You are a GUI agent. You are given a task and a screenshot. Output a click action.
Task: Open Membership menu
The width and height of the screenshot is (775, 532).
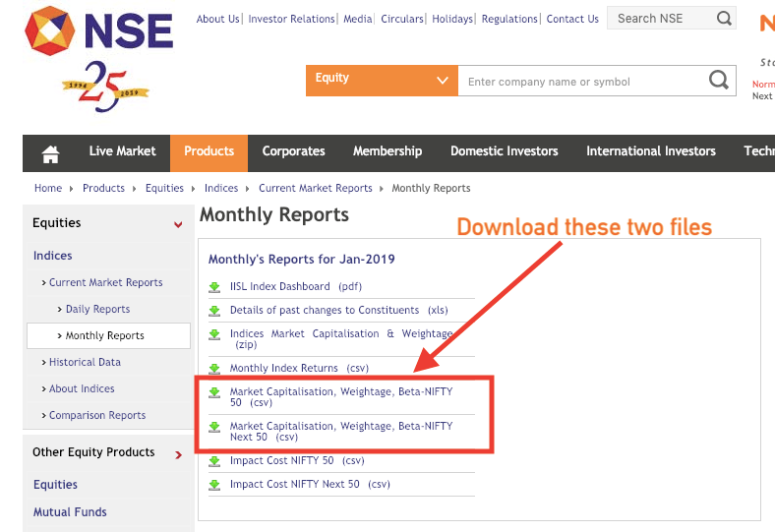click(387, 151)
